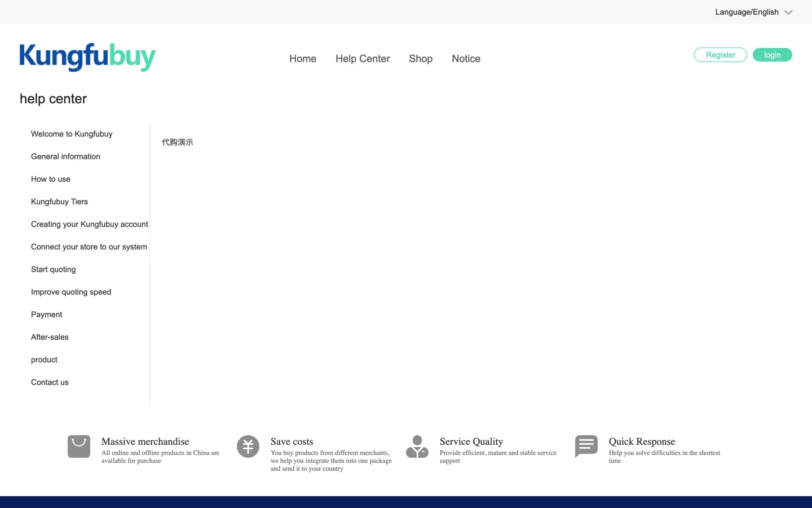Select Improve quoting speed topic
The width and height of the screenshot is (812, 508).
pos(71,292)
